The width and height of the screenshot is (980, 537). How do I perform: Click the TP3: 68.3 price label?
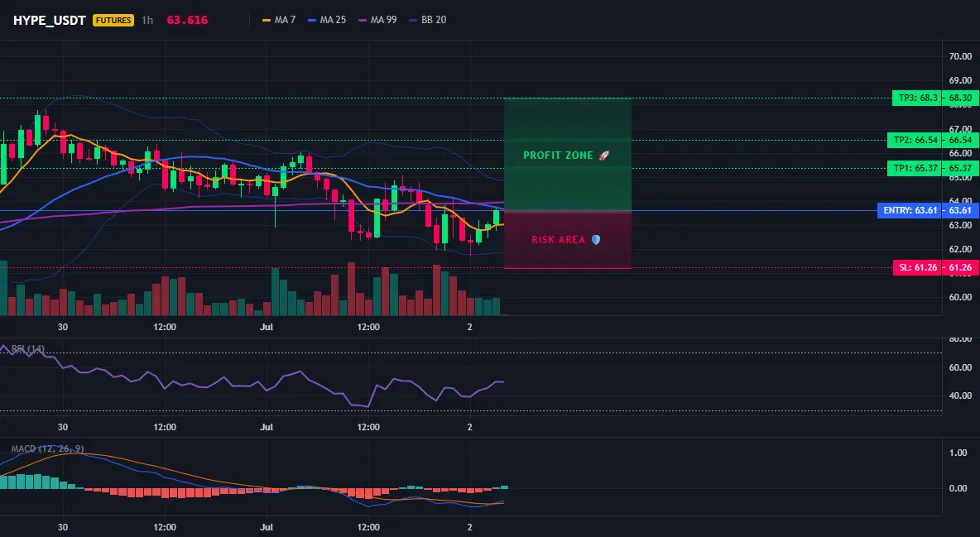917,98
